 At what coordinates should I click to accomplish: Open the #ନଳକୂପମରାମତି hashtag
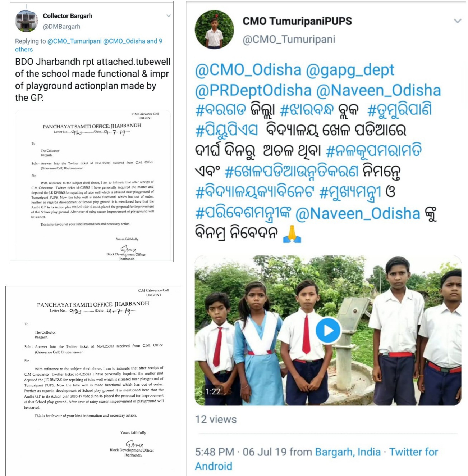[373, 151]
